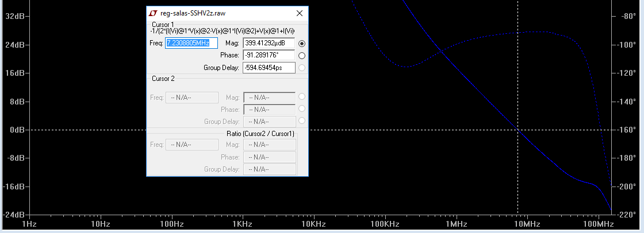Click Cursor 1 Phase field -91.289176°

(269, 55)
